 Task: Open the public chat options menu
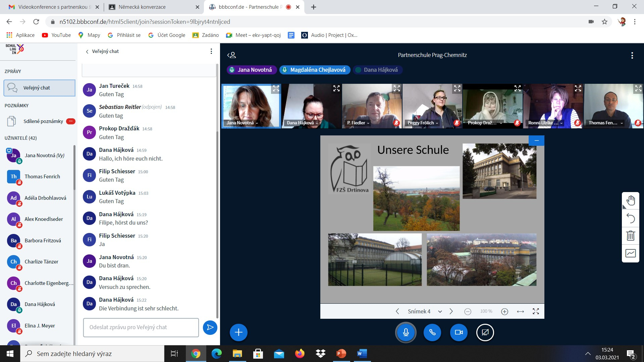[211, 51]
